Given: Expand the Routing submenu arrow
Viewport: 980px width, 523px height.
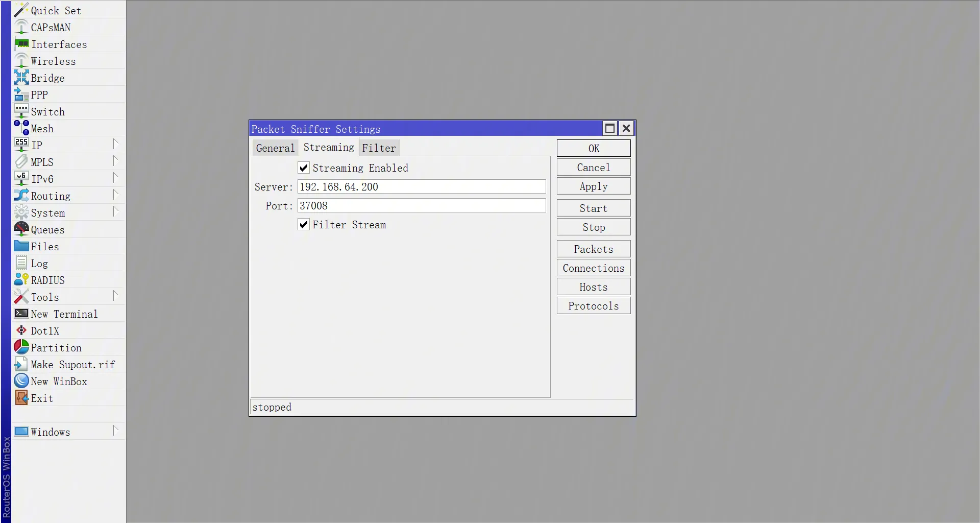Looking at the screenshot, I should point(116,195).
